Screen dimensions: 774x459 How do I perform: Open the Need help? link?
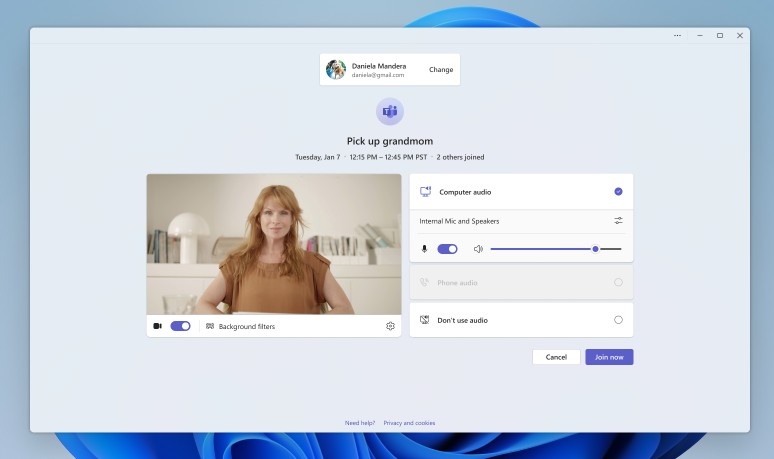[360, 423]
